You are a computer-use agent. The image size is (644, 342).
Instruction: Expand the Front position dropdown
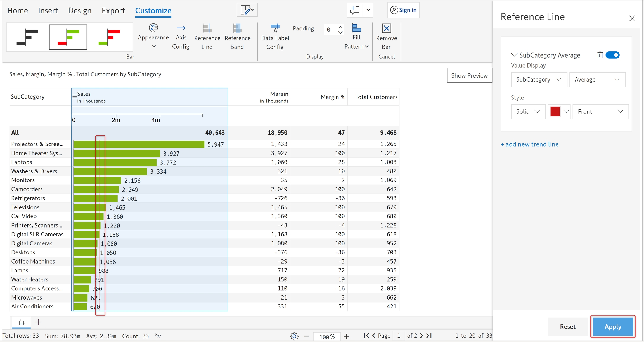coord(600,112)
